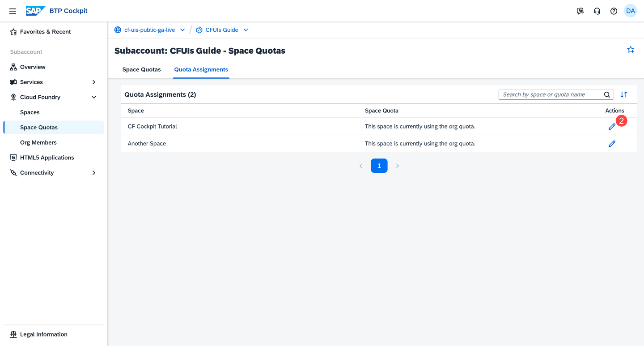
Task: Add page to favorites with star icon
Action: click(631, 50)
